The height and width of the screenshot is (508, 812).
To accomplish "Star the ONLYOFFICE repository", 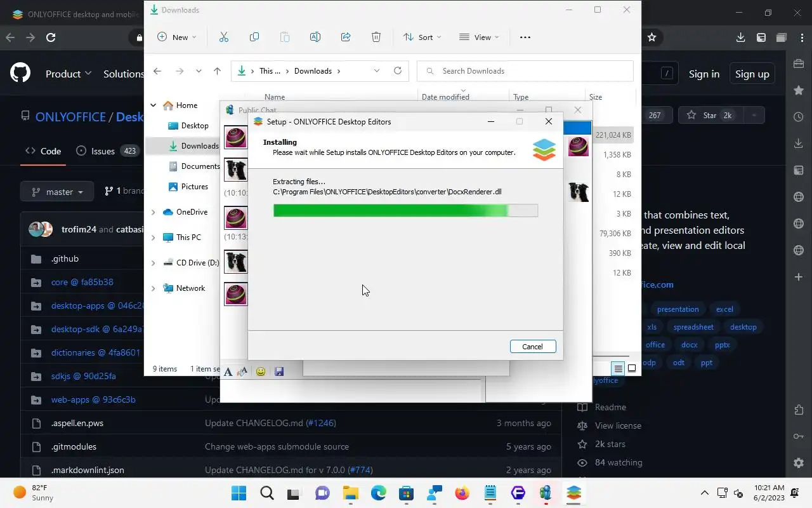I will tap(709, 116).
